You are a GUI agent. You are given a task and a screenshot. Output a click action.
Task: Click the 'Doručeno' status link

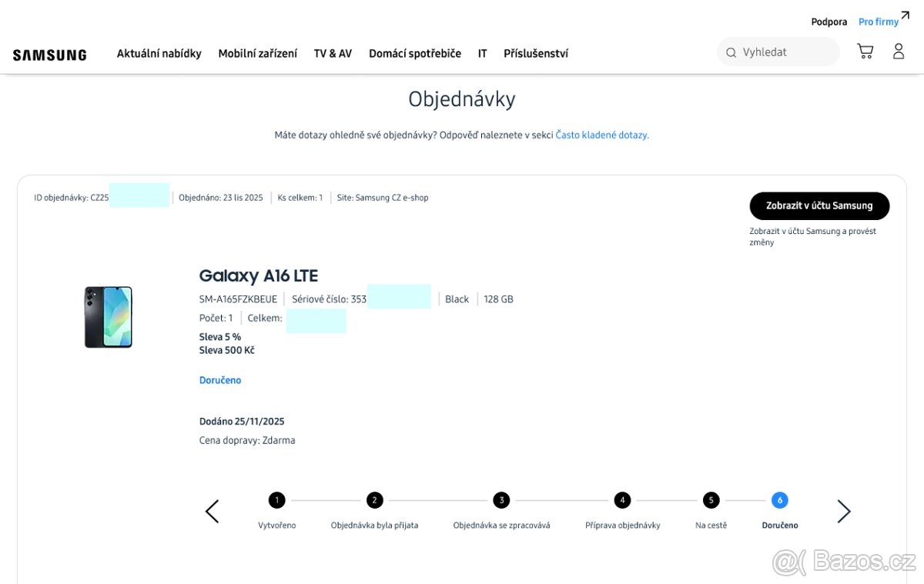(220, 379)
